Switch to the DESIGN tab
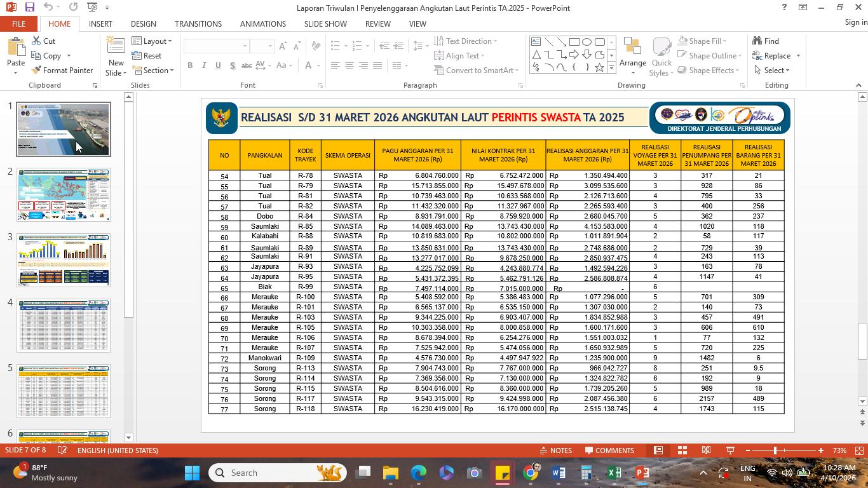This screenshot has height=488, width=868. coord(144,24)
